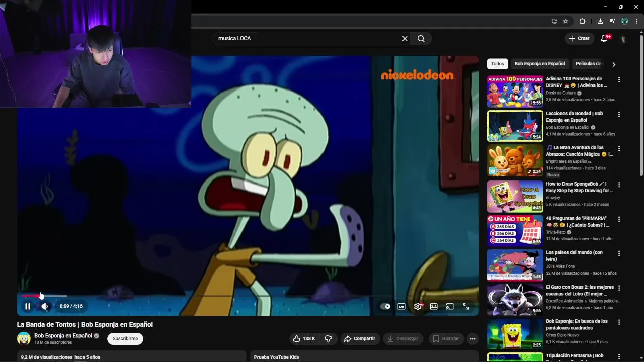Open options menu for 'El Gato con Botas 2'
Screen dimensions: 644x362
tap(619, 288)
